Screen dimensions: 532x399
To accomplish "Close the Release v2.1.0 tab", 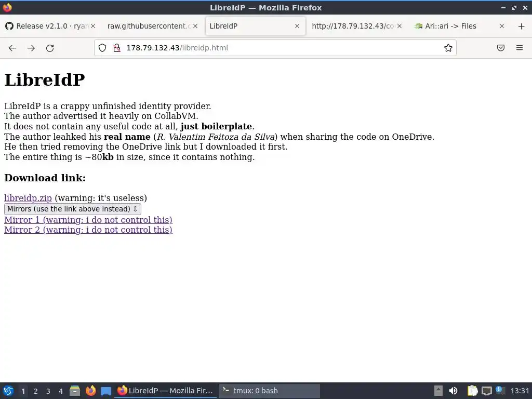I will [x=93, y=26].
